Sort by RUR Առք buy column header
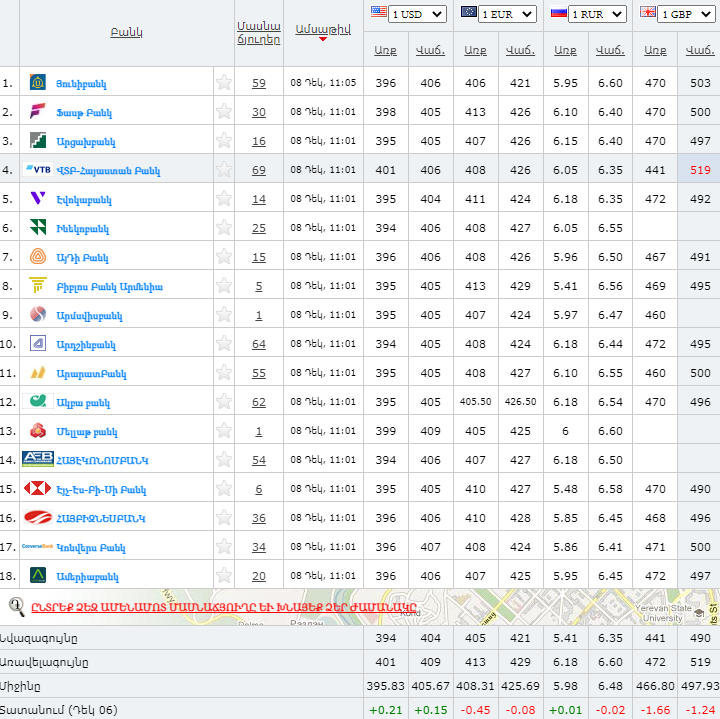The height and width of the screenshot is (719, 720). click(565, 50)
